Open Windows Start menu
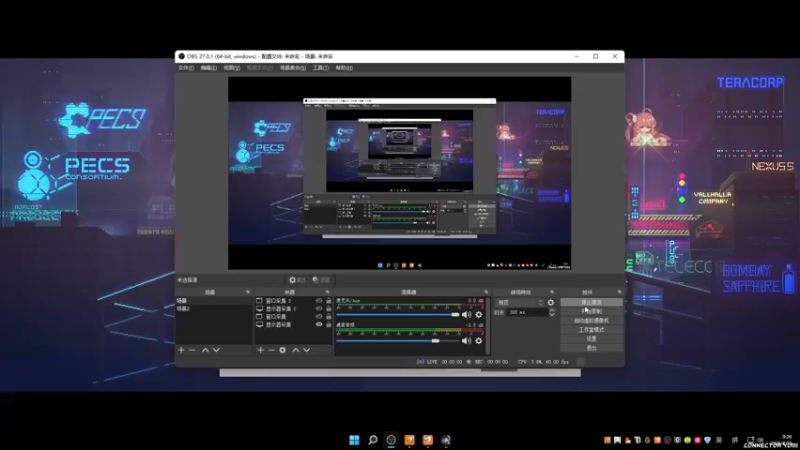800x450 pixels. point(354,440)
